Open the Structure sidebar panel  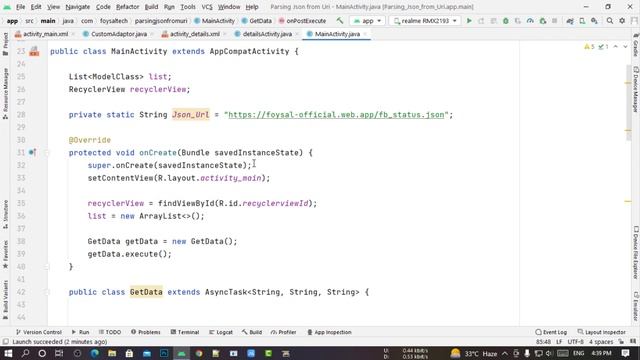coord(5,214)
